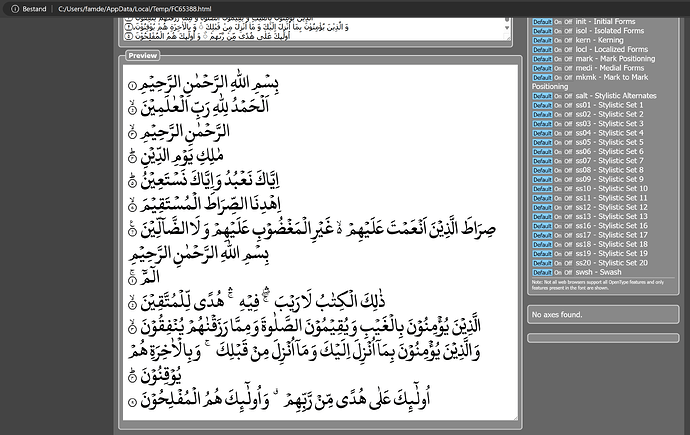Image resolution: width=690 pixels, height=435 pixels.
Task: Turn On mkmk Mark to Mark Positioning
Action: [x=558, y=77]
